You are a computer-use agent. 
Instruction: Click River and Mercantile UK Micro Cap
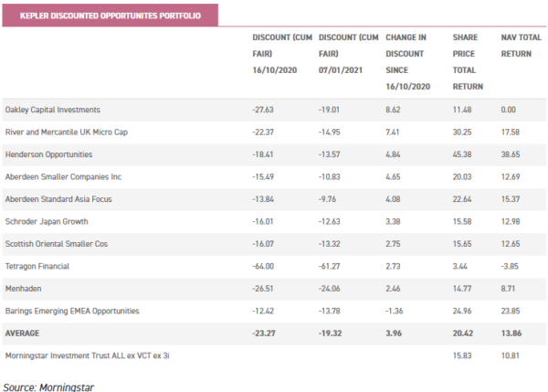pos(65,132)
